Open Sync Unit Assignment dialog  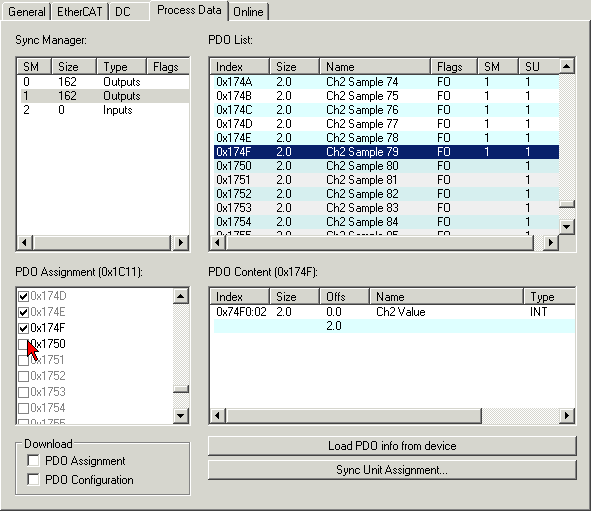point(392,470)
